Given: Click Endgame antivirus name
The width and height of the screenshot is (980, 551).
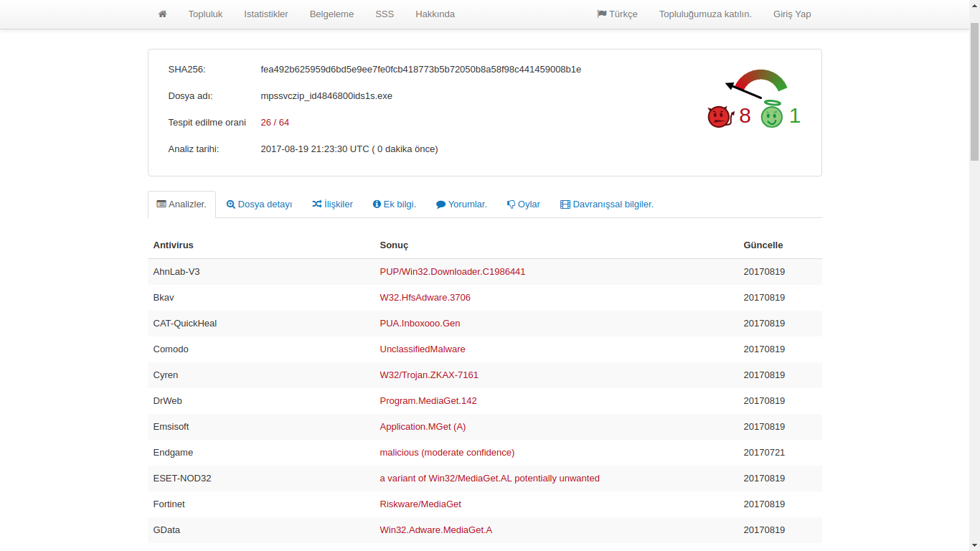Looking at the screenshot, I should [x=173, y=453].
